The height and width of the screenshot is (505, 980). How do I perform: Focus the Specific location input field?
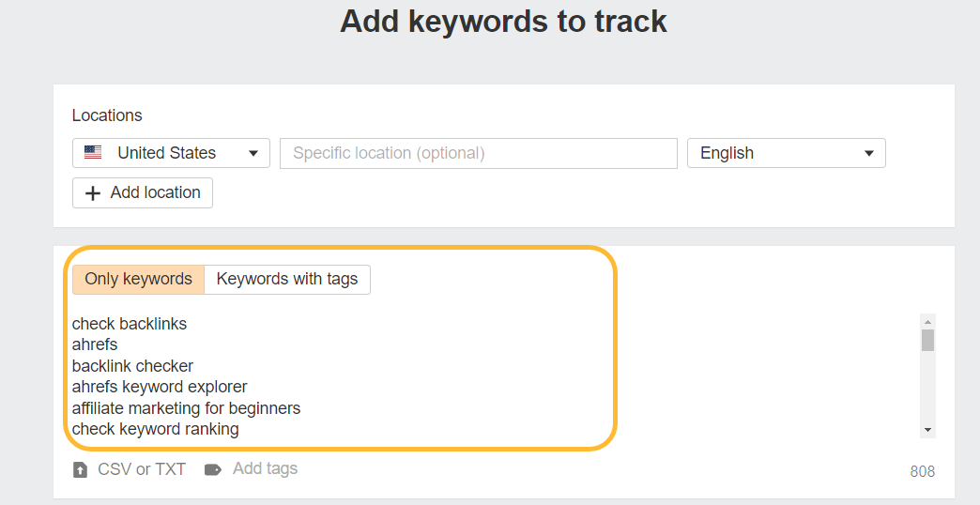pos(478,153)
